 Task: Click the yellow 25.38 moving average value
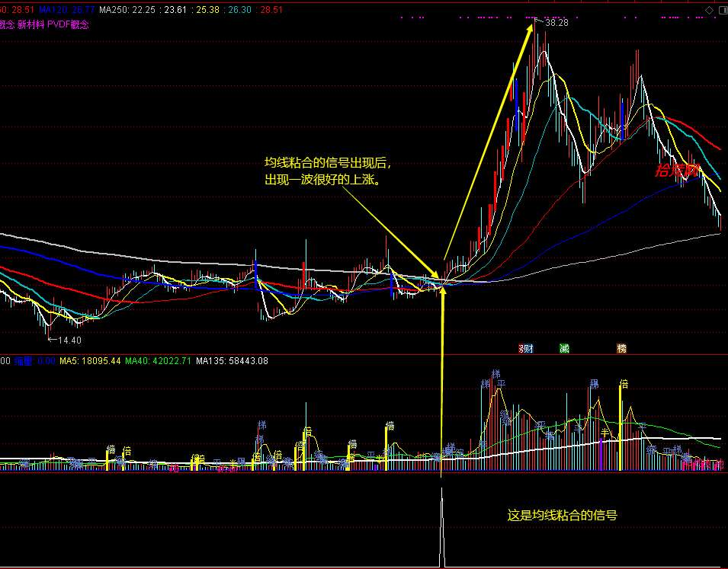207,10
